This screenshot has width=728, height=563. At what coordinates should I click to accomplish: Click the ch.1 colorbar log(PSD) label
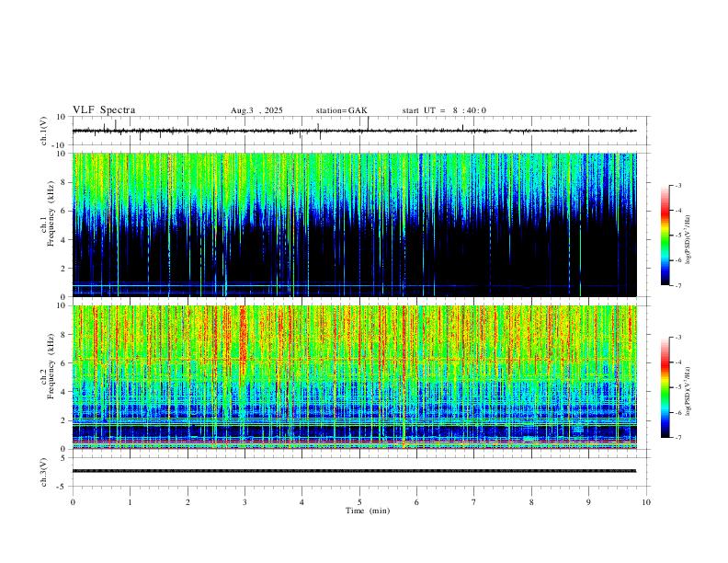(688, 239)
